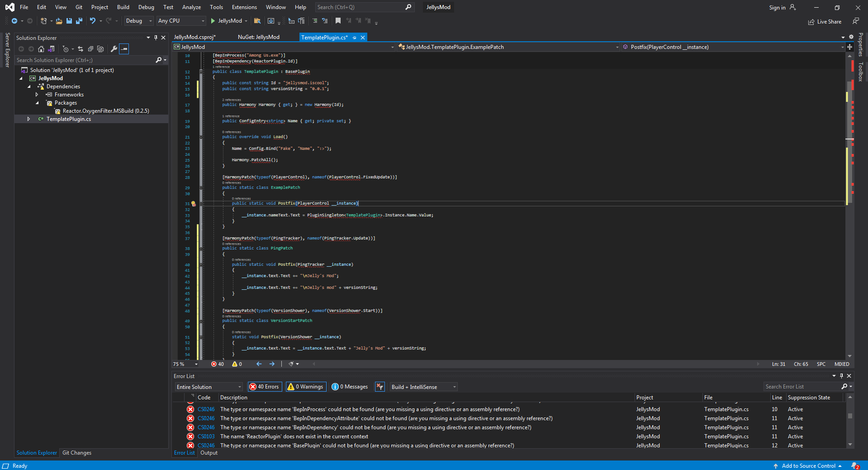The image size is (868, 470).
Task: Click the Open File folder icon in toolbar
Action: coord(59,21)
